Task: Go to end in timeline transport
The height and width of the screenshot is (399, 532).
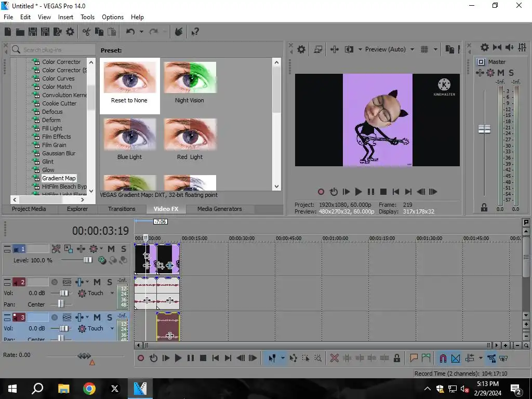Action: (228, 358)
